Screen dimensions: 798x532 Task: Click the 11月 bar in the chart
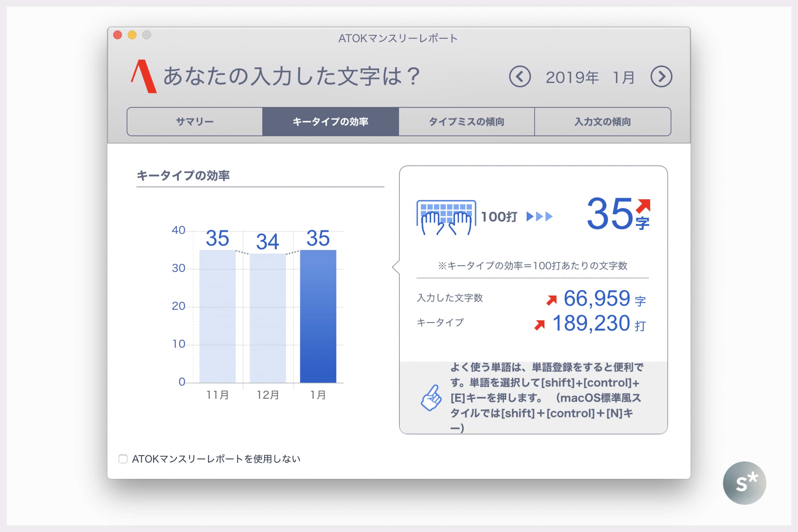click(x=218, y=316)
